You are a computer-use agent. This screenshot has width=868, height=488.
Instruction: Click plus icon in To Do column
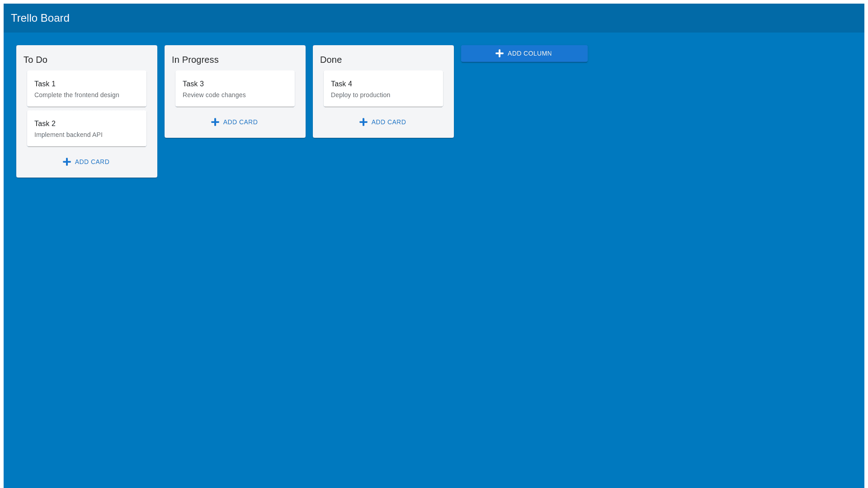pyautogui.click(x=67, y=162)
